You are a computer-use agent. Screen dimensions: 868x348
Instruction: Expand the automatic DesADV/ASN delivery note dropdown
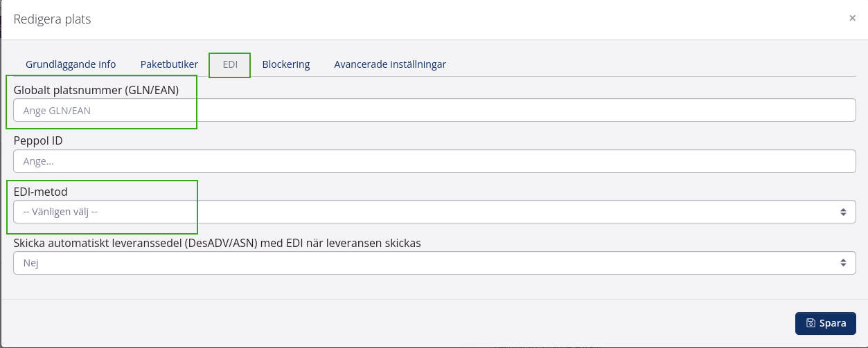coord(434,263)
